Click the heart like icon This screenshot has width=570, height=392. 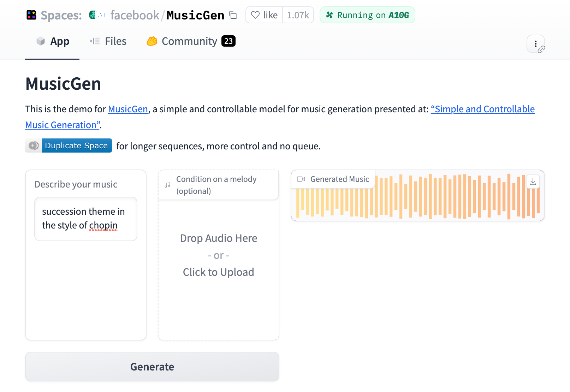pos(255,15)
